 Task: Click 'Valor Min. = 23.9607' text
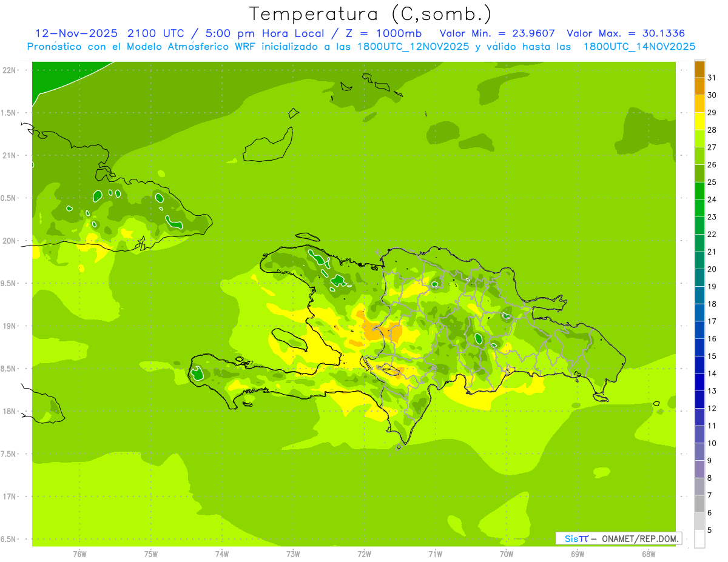tap(497, 33)
